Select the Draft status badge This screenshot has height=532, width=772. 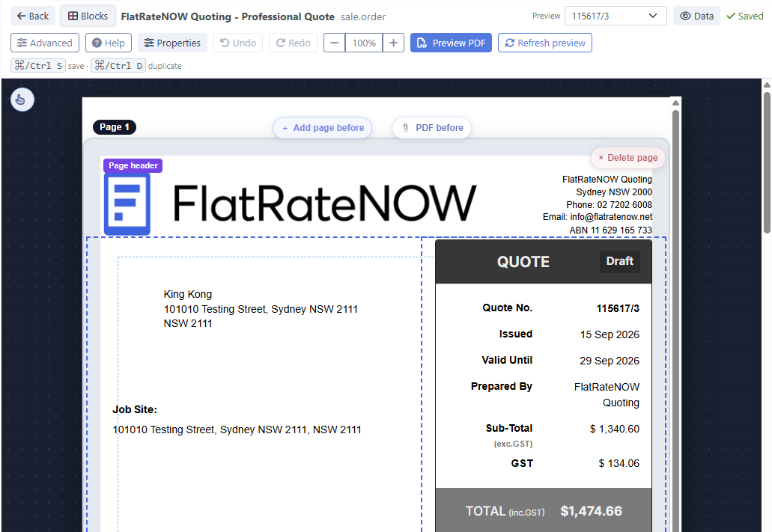pos(619,261)
